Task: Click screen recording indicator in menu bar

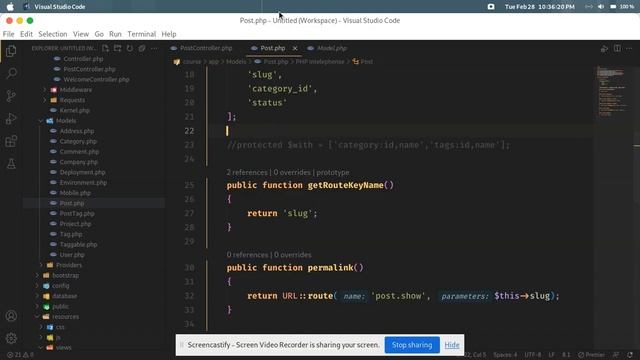Action: 491,7
